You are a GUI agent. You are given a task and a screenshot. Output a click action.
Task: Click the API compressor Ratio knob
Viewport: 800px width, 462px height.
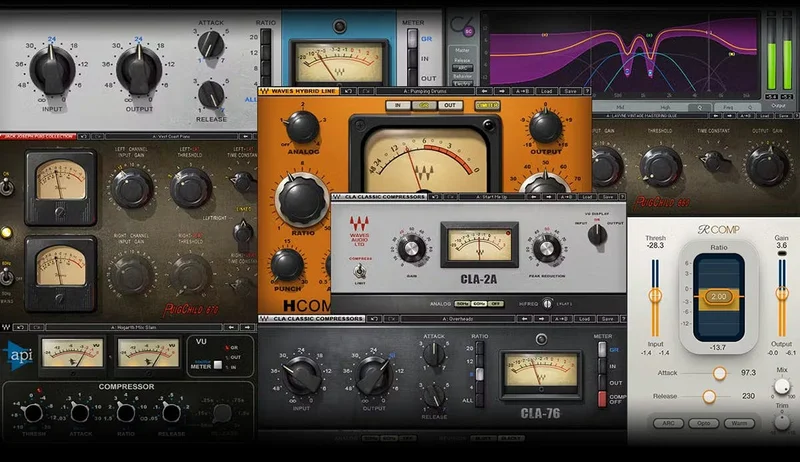(126, 413)
